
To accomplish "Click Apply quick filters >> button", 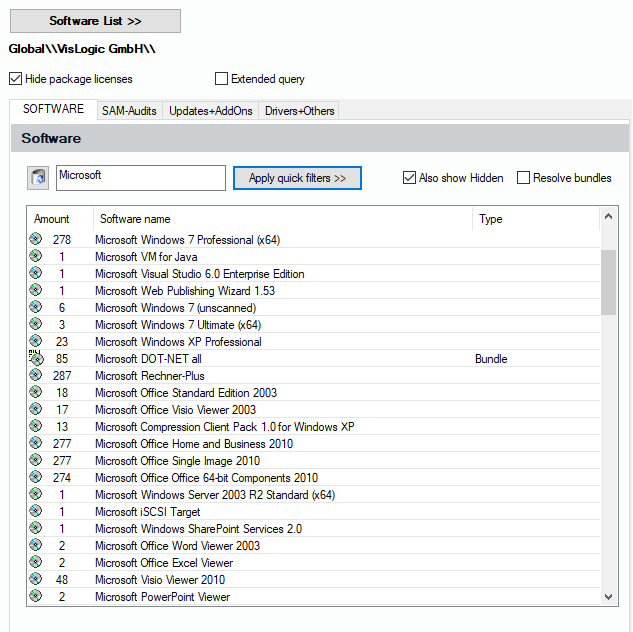I will point(297,178).
